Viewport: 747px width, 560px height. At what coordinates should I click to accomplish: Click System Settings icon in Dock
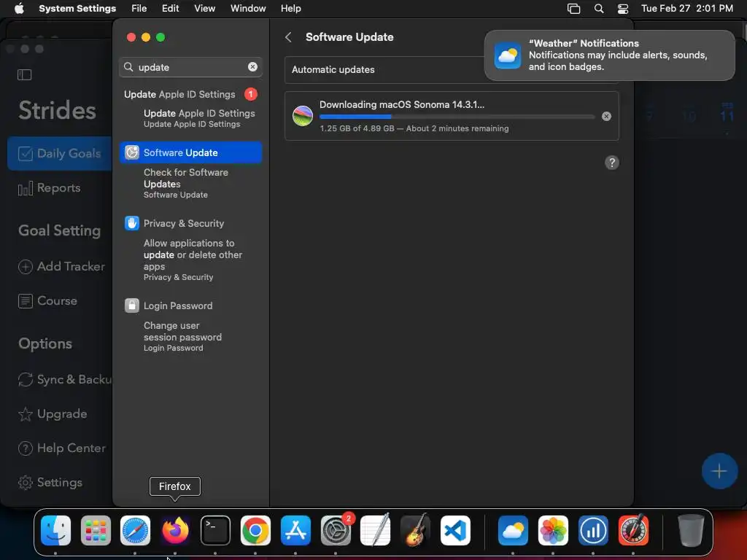[x=336, y=530]
